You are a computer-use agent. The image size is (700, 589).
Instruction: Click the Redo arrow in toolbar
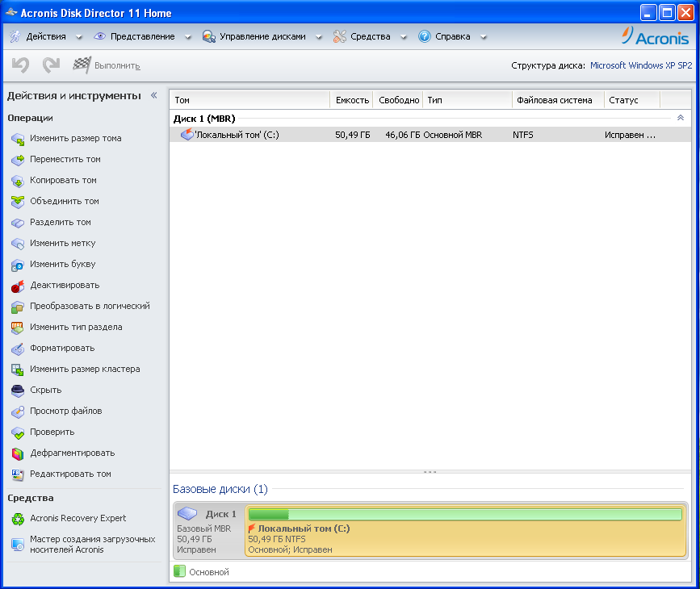pyautogui.click(x=51, y=65)
